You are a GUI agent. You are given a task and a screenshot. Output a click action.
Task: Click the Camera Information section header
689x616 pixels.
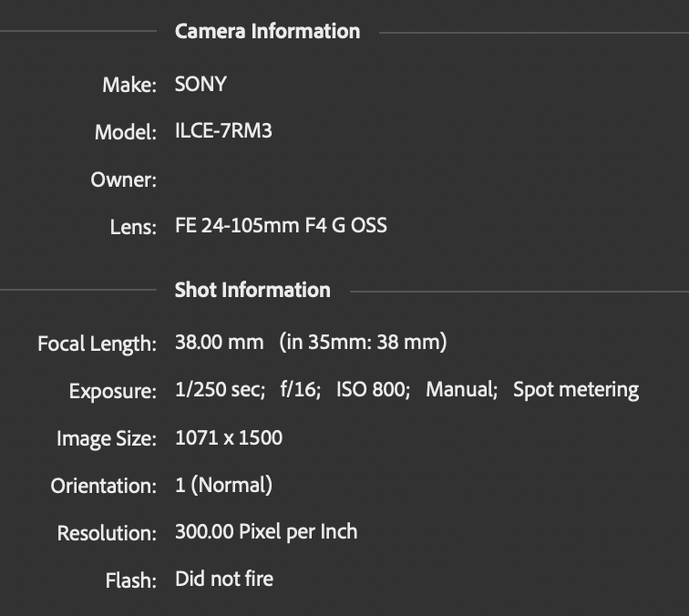pos(267,32)
